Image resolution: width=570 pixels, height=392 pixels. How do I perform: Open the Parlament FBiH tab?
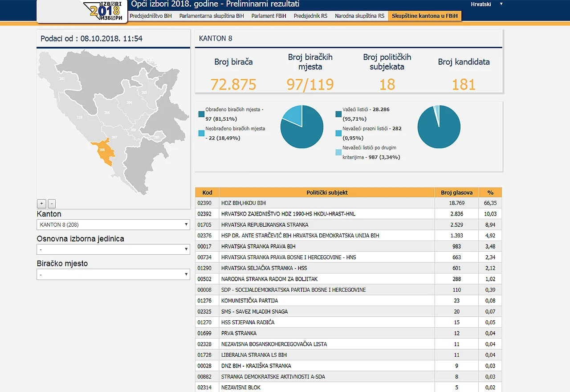(x=269, y=16)
